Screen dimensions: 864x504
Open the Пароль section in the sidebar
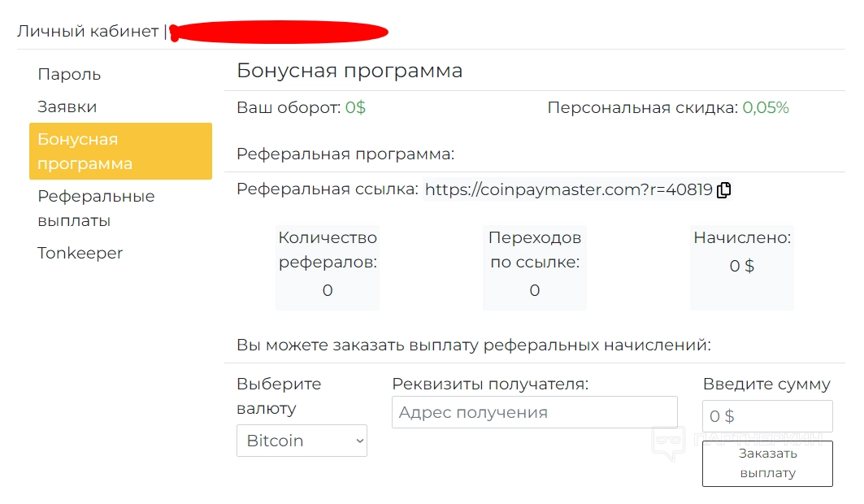69,74
